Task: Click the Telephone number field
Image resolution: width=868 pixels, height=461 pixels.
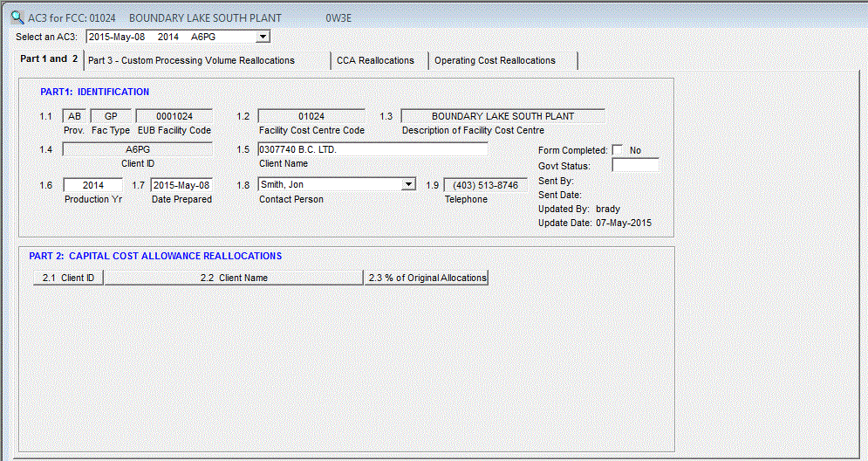Action: tap(485, 185)
